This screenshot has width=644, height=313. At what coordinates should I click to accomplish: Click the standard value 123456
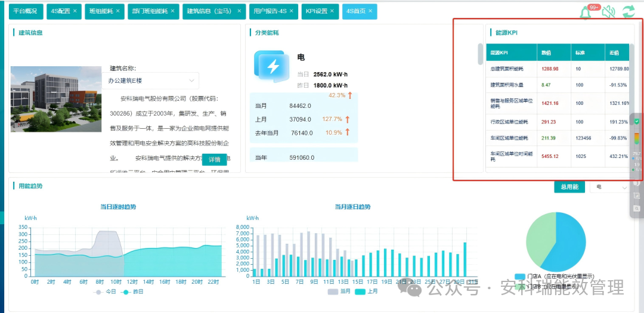point(583,138)
